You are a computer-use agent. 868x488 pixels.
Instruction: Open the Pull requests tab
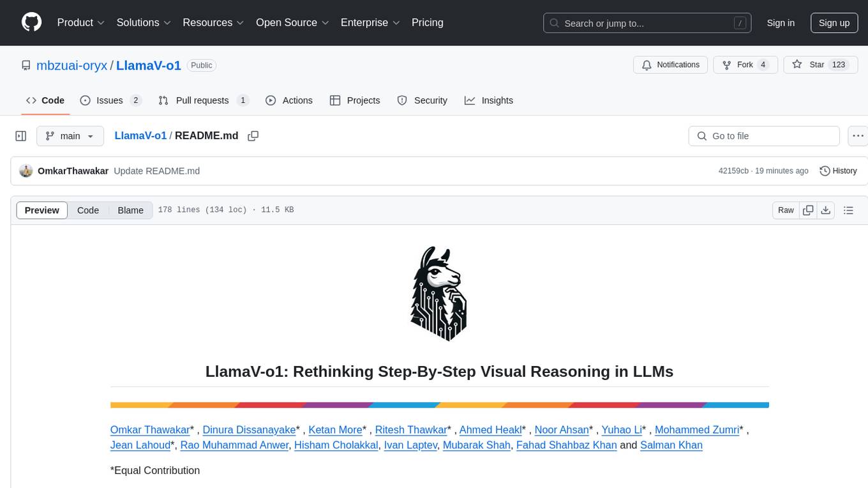pyautogui.click(x=203, y=100)
